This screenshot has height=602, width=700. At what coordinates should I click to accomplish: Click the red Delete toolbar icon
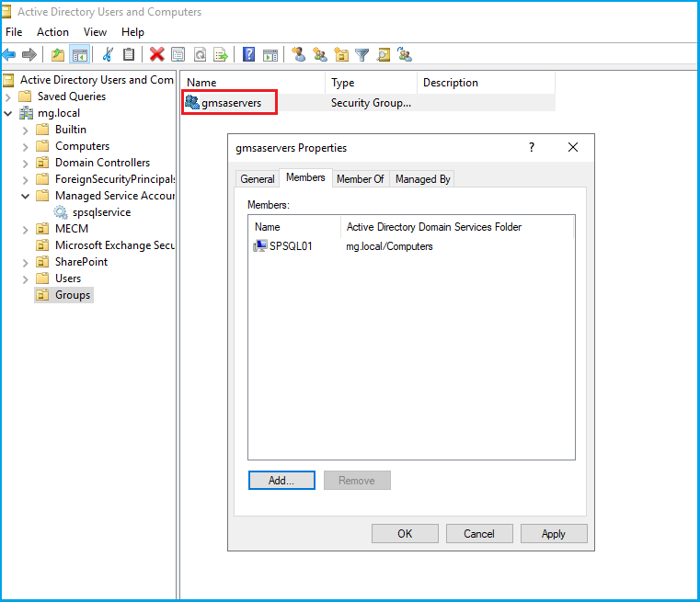[157, 55]
